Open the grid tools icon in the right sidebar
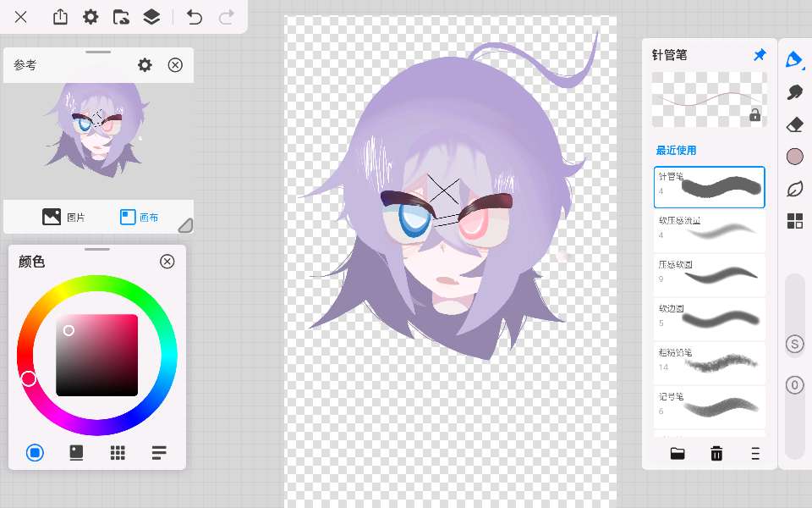 point(794,221)
